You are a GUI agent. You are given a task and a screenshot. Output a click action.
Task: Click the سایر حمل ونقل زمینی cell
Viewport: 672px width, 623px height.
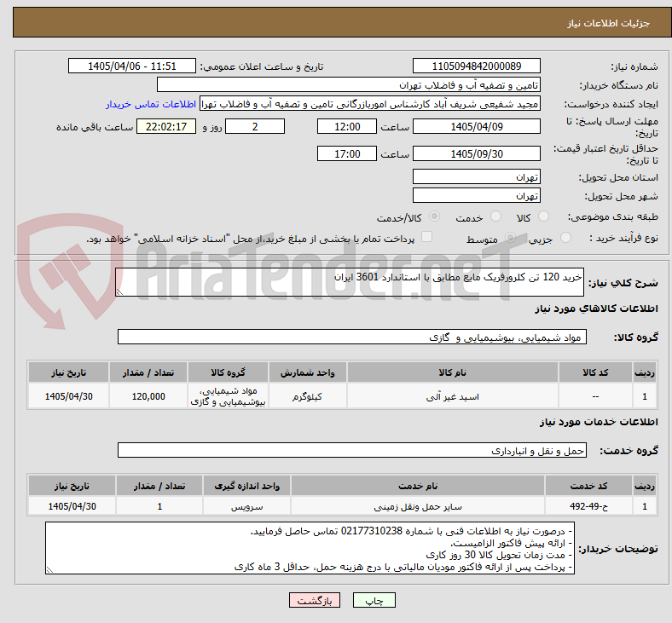418,506
